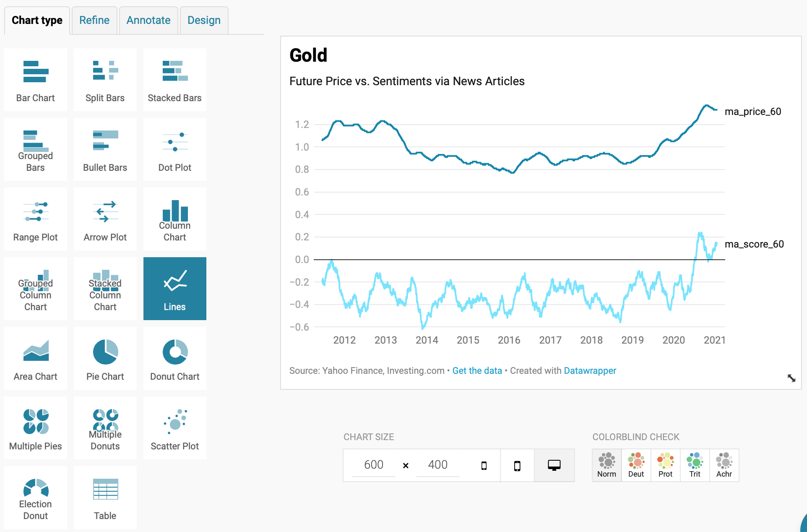This screenshot has width=807, height=532.
Task: Pick the Range Plot chart type
Action: [x=36, y=219]
